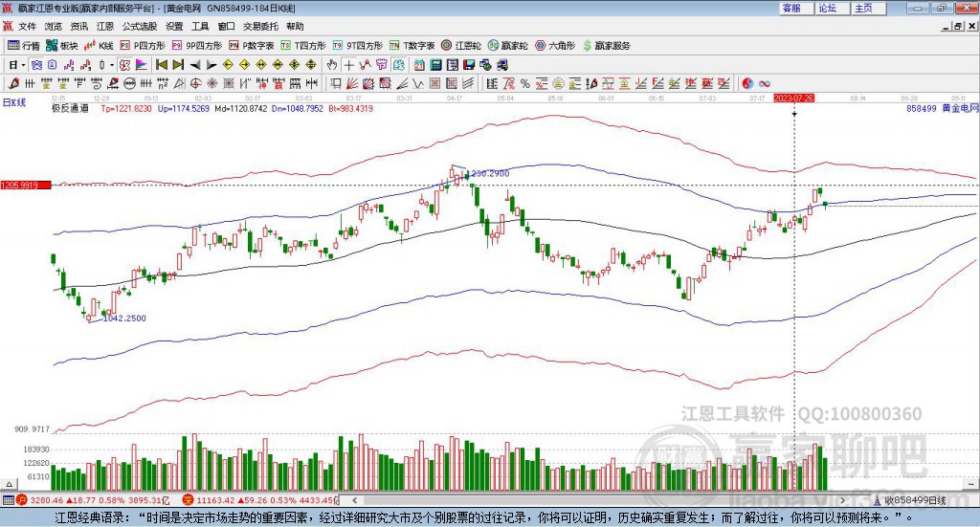This screenshot has height=527, width=980.
Task: Open the 9P四方形 tool
Action: coord(197,46)
